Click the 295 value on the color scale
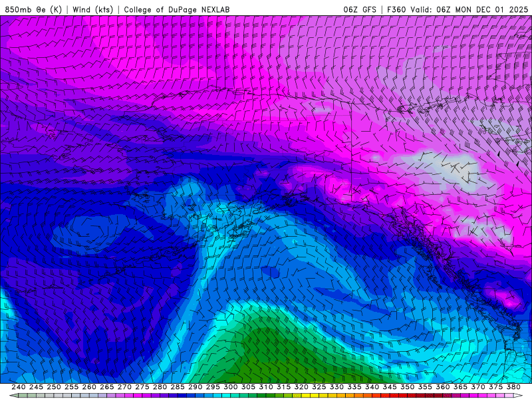 point(213,387)
